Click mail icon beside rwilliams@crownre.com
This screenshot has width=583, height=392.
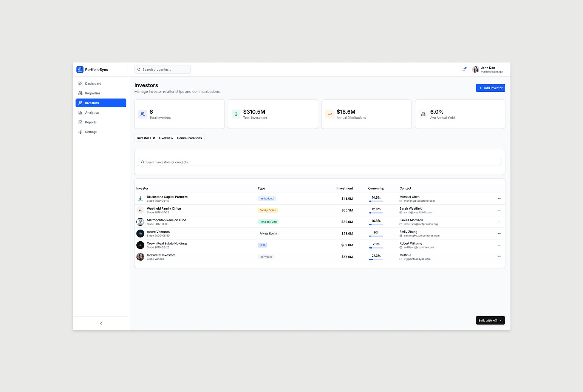click(401, 248)
